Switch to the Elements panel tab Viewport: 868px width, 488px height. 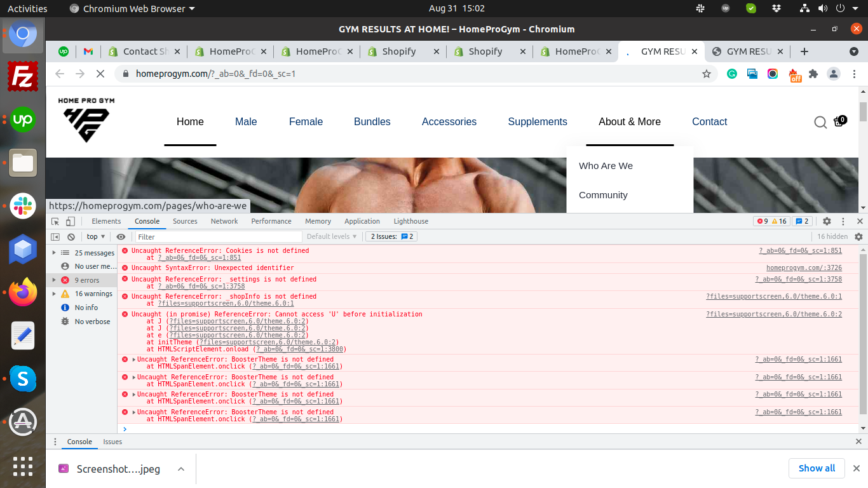coord(106,221)
